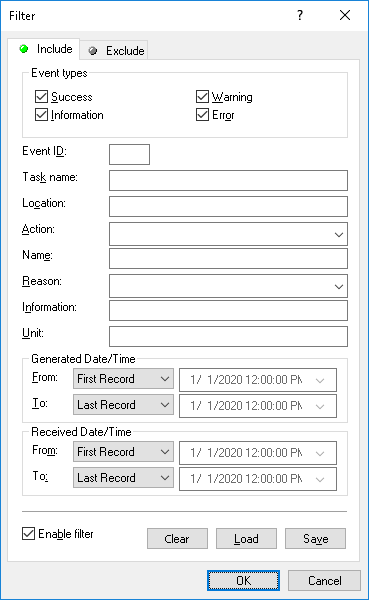Open Received To 'Last Record' dropdown
Image resolution: width=369 pixels, height=600 pixels.
point(123,478)
